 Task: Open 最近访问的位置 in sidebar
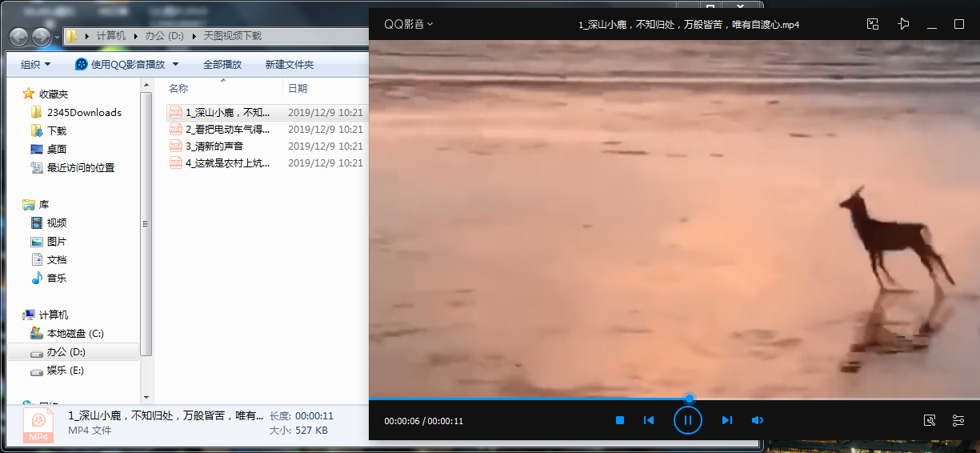click(81, 167)
